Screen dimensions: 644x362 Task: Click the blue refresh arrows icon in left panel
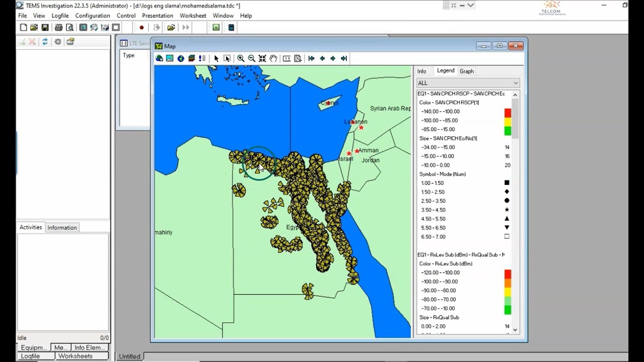click(45, 42)
